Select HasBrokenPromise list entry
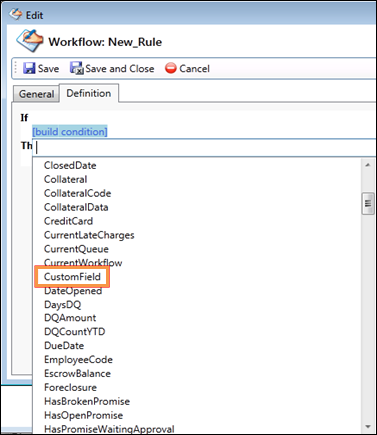 pyautogui.click(x=87, y=401)
